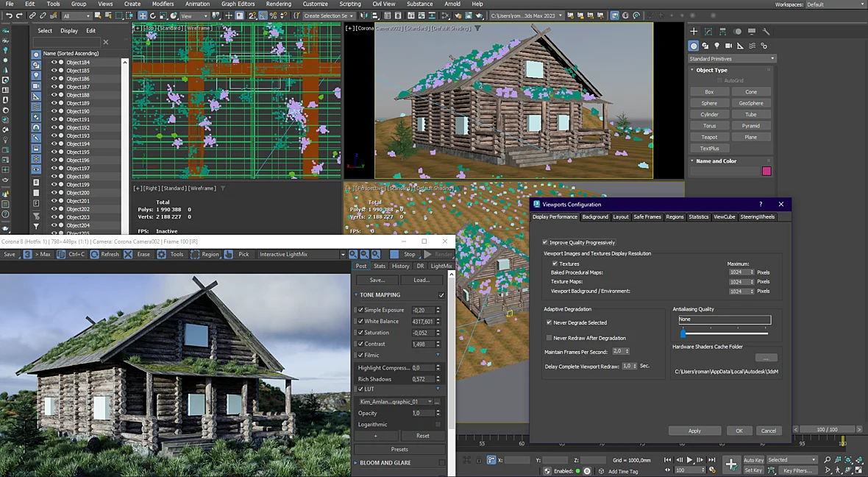The image size is (868, 477).
Task: Switch to the Background tab
Action: coord(595,217)
